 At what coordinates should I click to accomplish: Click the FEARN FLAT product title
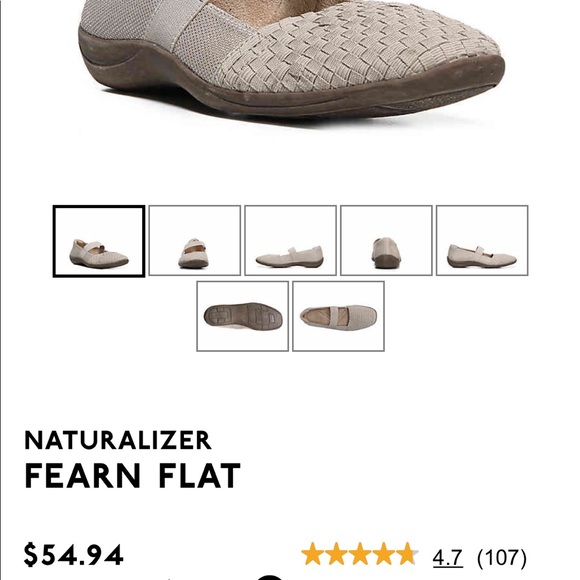coord(132,476)
